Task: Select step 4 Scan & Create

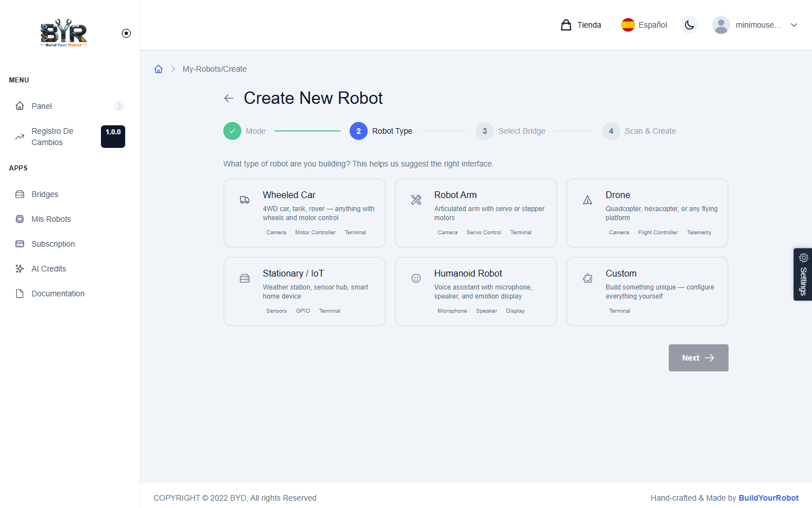Action: pos(639,131)
